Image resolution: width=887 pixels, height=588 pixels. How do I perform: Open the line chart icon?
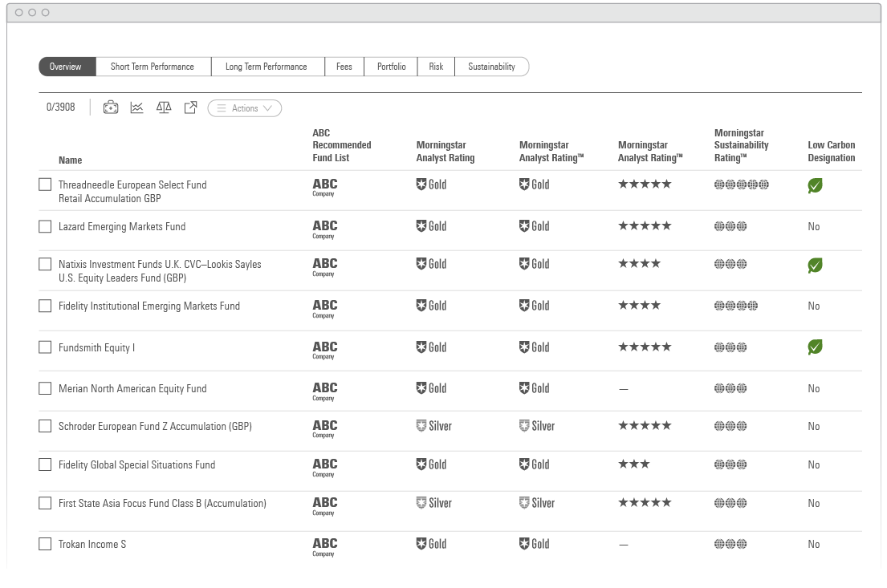tap(137, 107)
